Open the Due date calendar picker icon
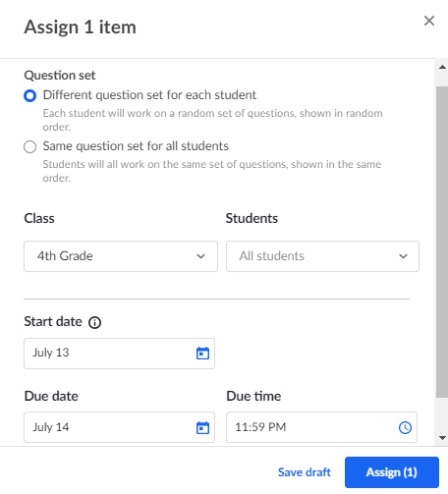 tap(202, 427)
